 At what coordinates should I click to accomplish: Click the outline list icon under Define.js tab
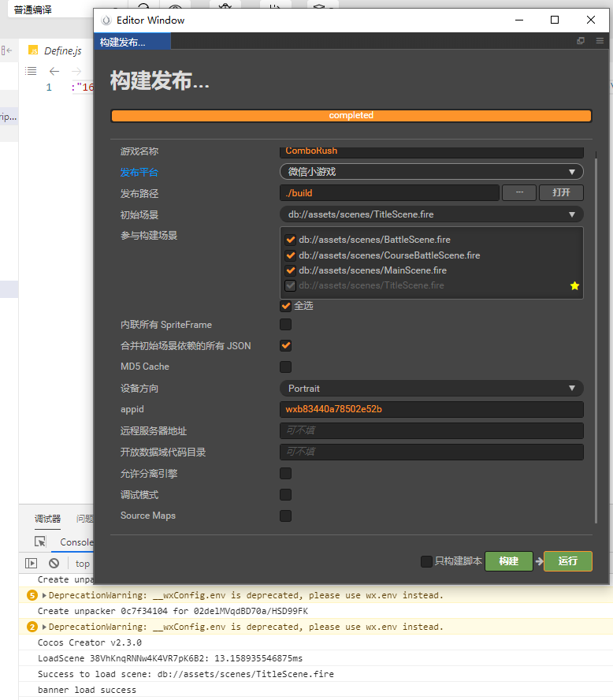click(31, 70)
